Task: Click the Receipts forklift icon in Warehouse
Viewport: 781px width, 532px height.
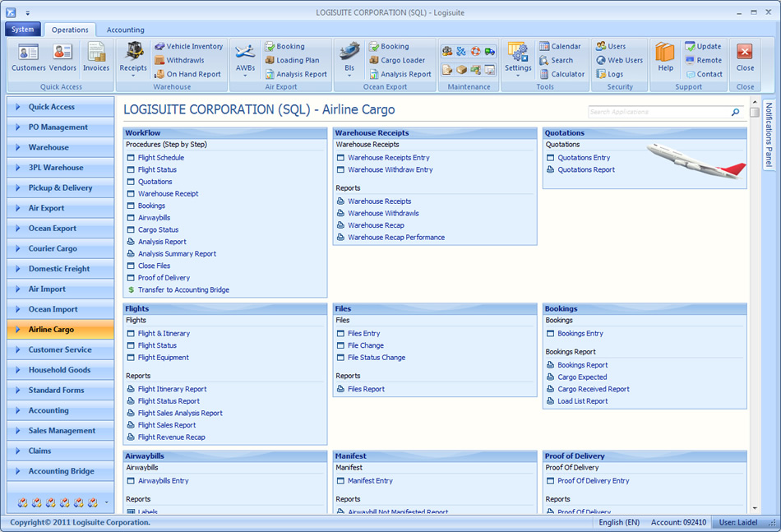Action: pos(132,52)
